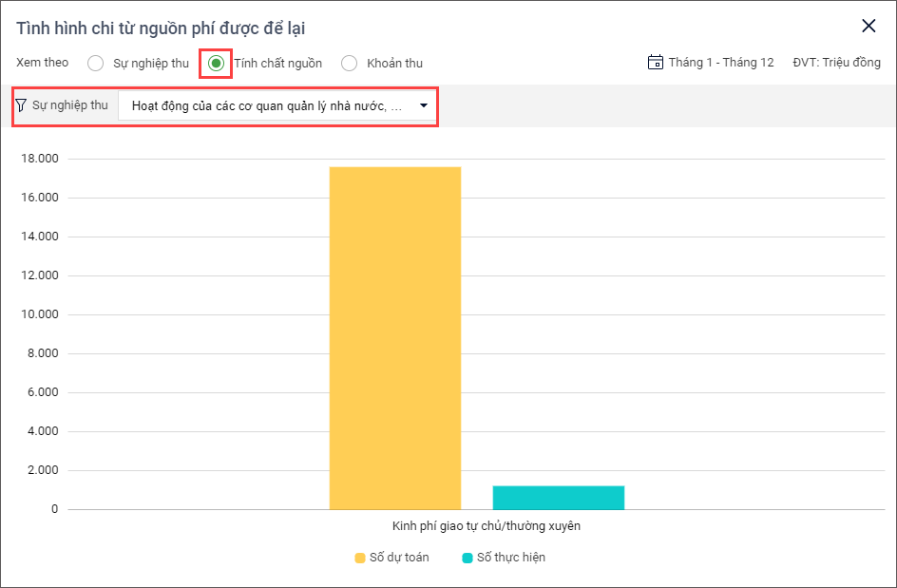Click the Xem theo label

coord(43,63)
